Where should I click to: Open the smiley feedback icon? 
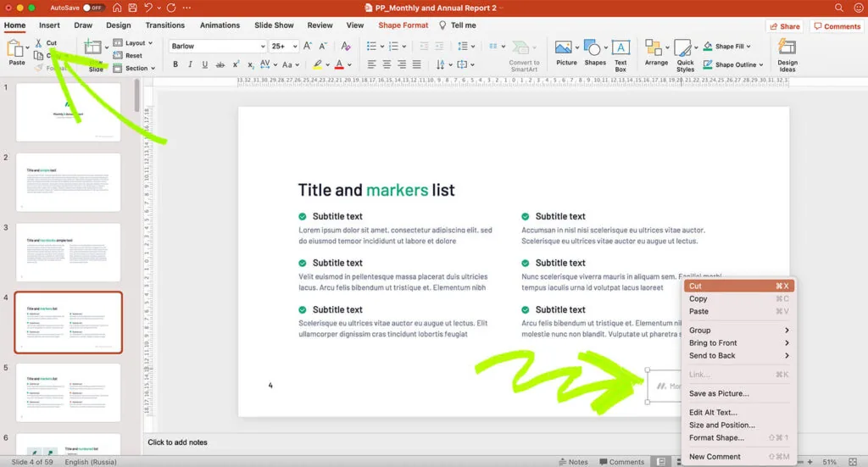point(858,8)
